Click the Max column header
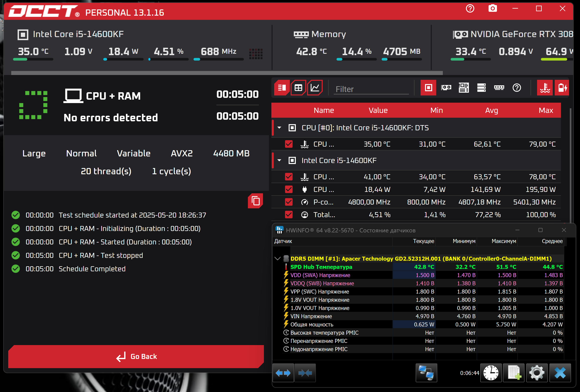The height and width of the screenshot is (392, 580). point(546,110)
